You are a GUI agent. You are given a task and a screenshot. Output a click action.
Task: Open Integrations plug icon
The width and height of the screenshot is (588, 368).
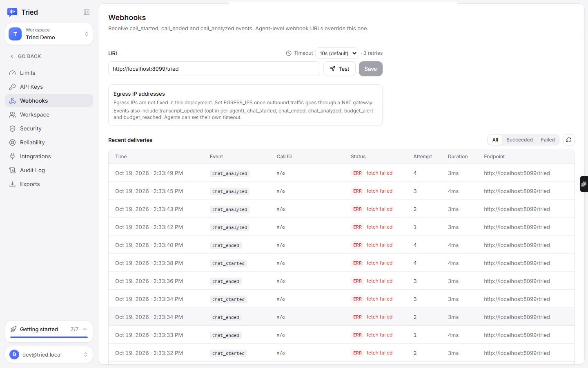pos(13,156)
